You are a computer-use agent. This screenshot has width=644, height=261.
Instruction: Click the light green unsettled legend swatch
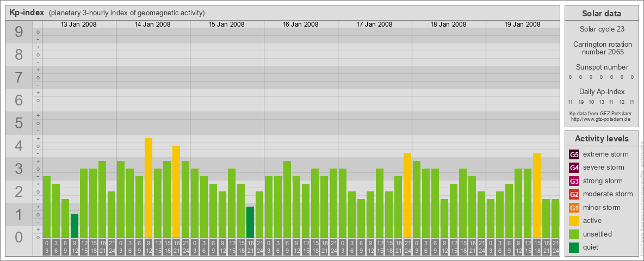[x=574, y=234]
